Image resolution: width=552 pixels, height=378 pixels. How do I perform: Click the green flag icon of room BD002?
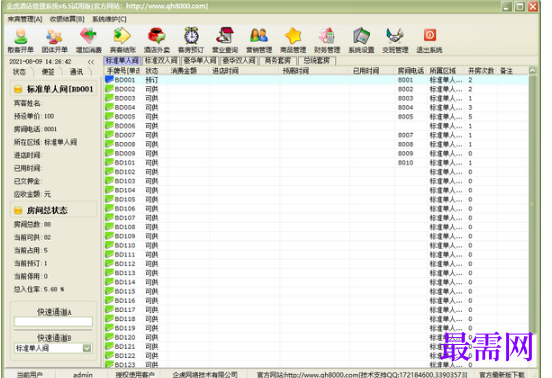(x=109, y=89)
